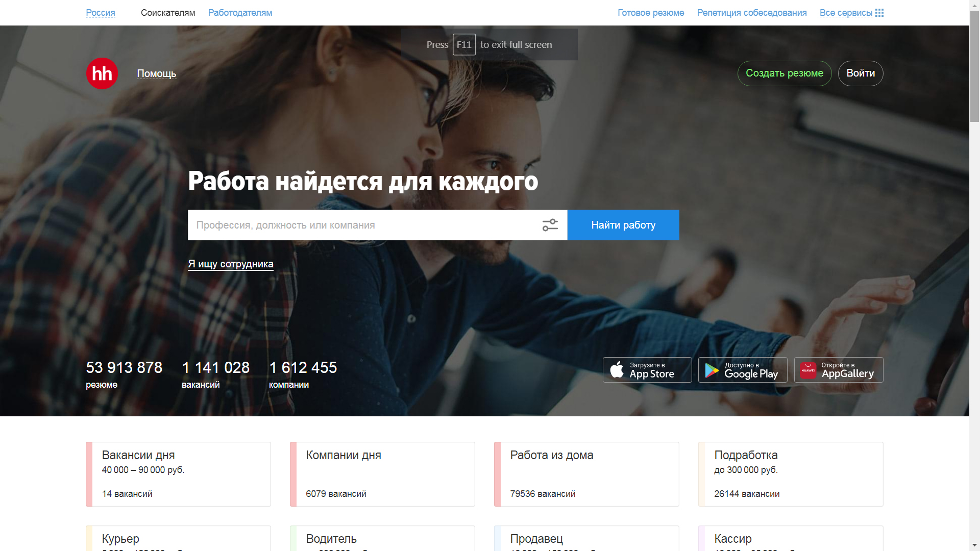Open the all services grid icon
This screenshot has height=551, width=980.
click(879, 13)
